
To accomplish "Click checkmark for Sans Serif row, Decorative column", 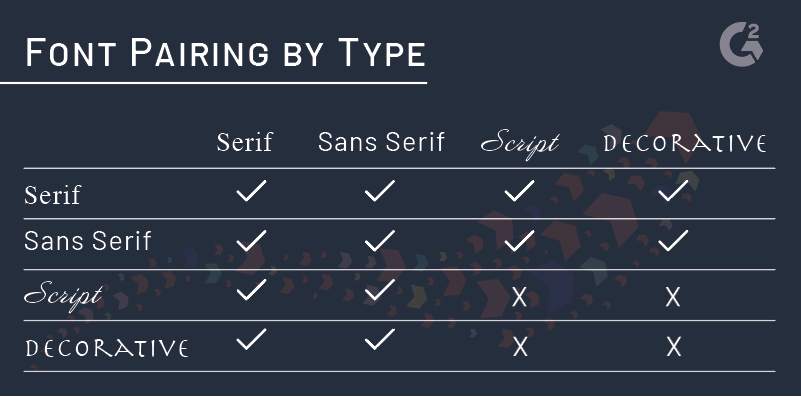I will pos(673,241).
